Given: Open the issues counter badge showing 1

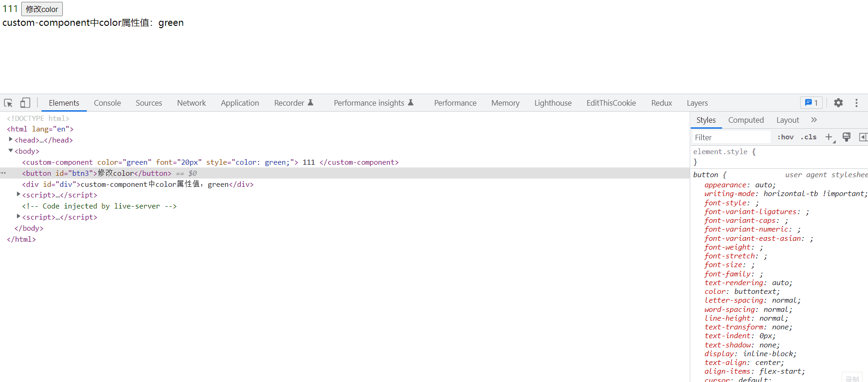Looking at the screenshot, I should coord(811,103).
